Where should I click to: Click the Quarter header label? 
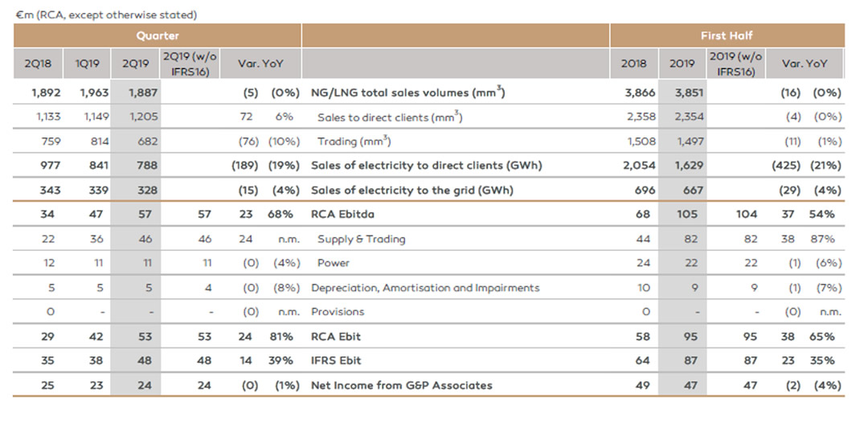158,36
